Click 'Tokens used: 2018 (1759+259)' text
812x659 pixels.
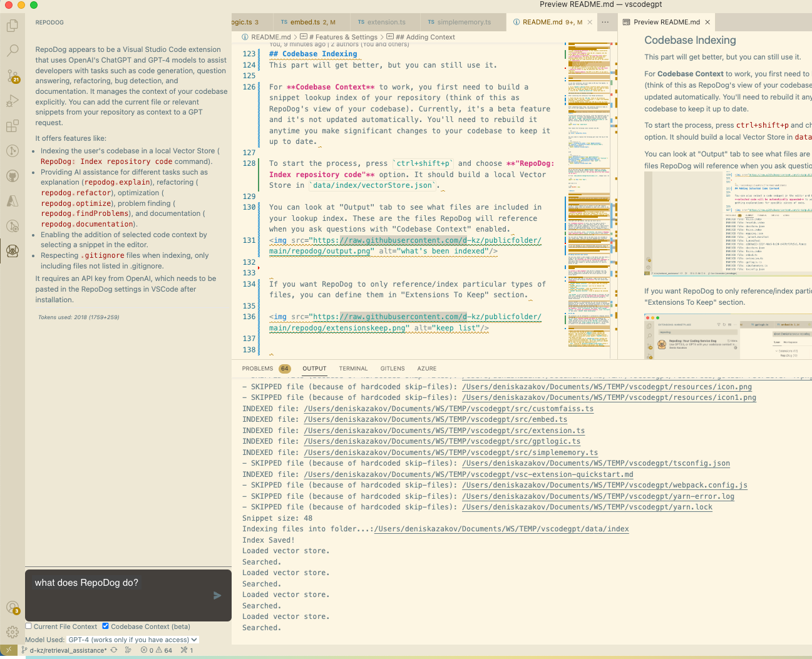[x=78, y=317]
